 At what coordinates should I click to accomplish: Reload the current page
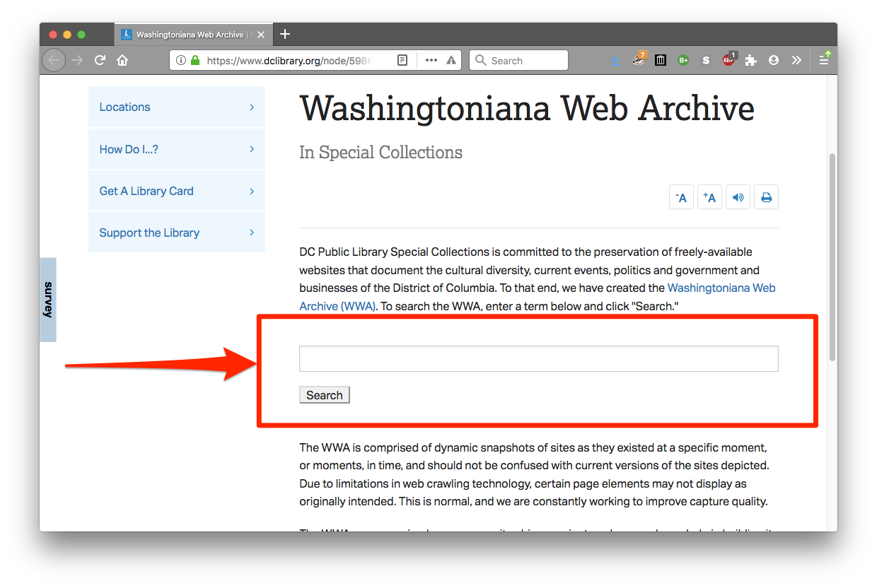pyautogui.click(x=100, y=61)
